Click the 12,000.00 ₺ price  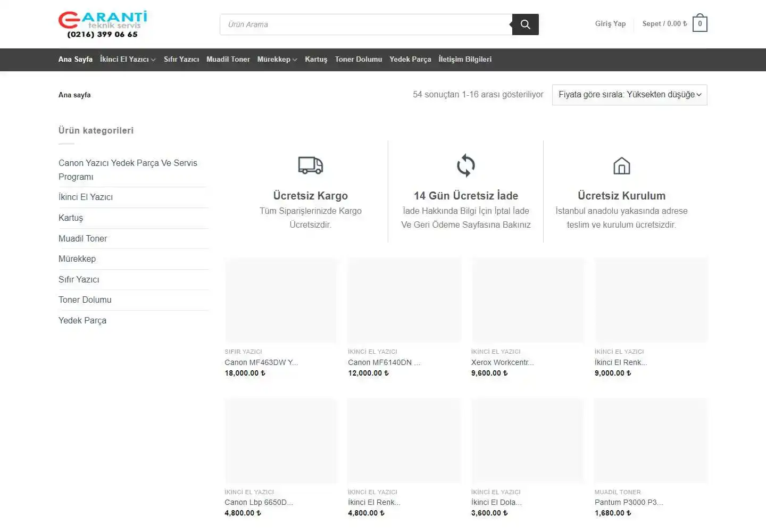click(x=368, y=373)
